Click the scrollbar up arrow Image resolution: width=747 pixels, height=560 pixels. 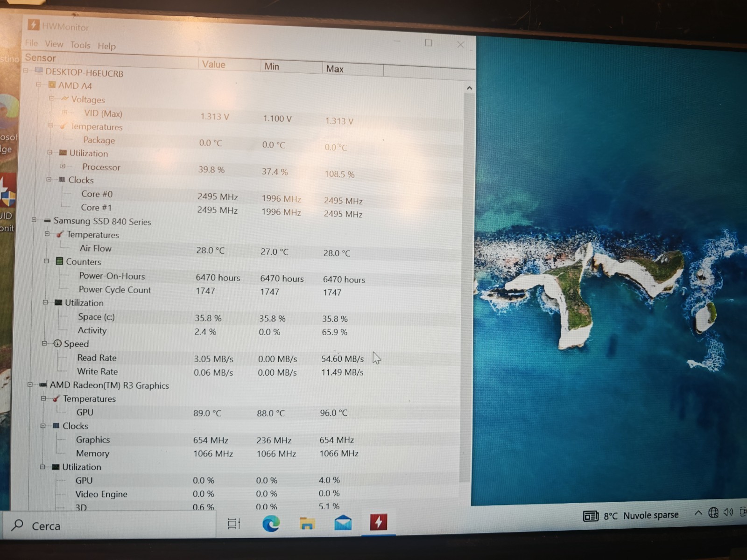469,88
